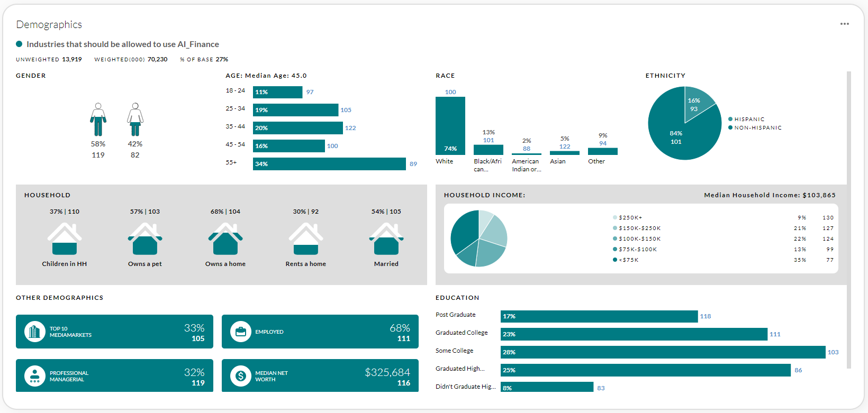
Task: Select the Rents a home house icon
Action: tap(306, 239)
